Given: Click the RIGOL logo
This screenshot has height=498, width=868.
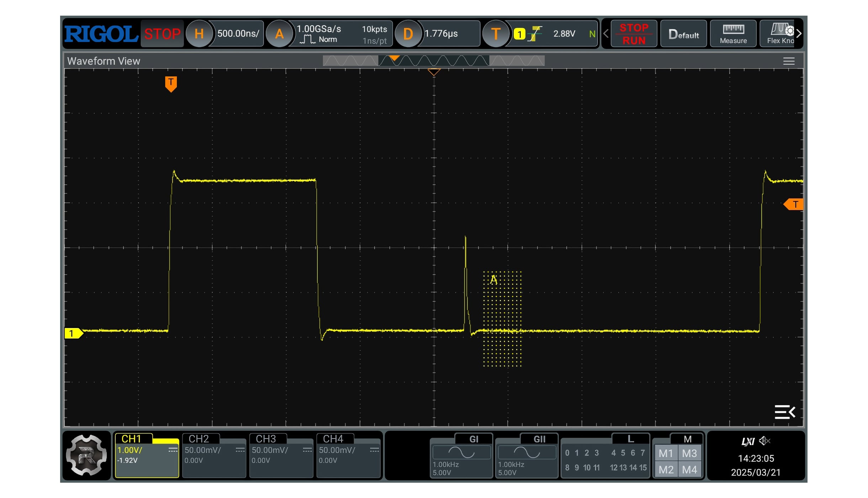Looking at the screenshot, I should (x=101, y=34).
